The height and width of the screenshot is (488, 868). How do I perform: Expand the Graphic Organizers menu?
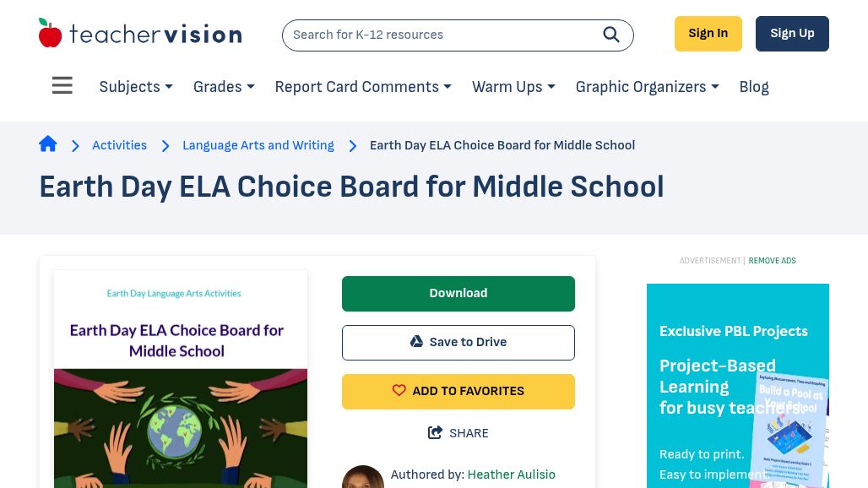click(x=647, y=87)
